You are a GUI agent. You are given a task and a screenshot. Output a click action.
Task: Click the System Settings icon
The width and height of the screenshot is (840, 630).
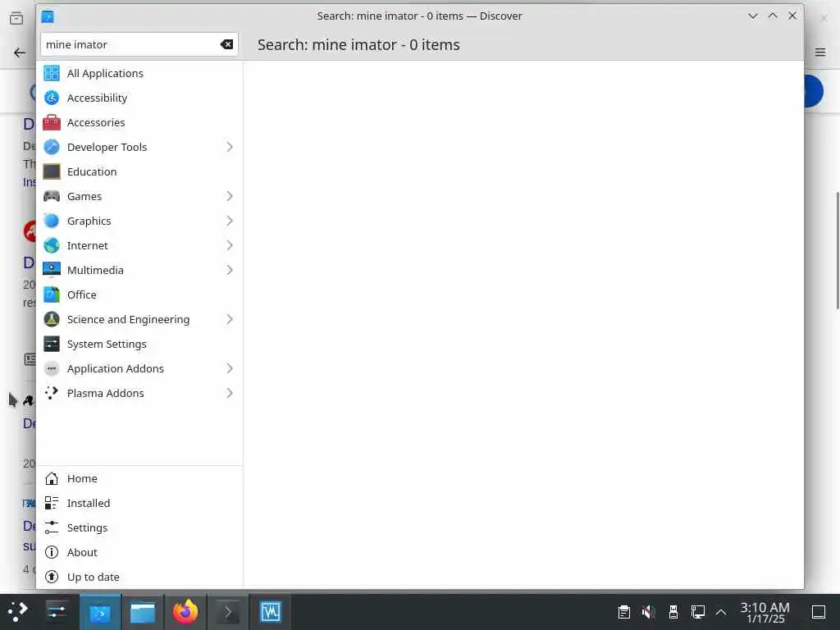click(x=52, y=344)
